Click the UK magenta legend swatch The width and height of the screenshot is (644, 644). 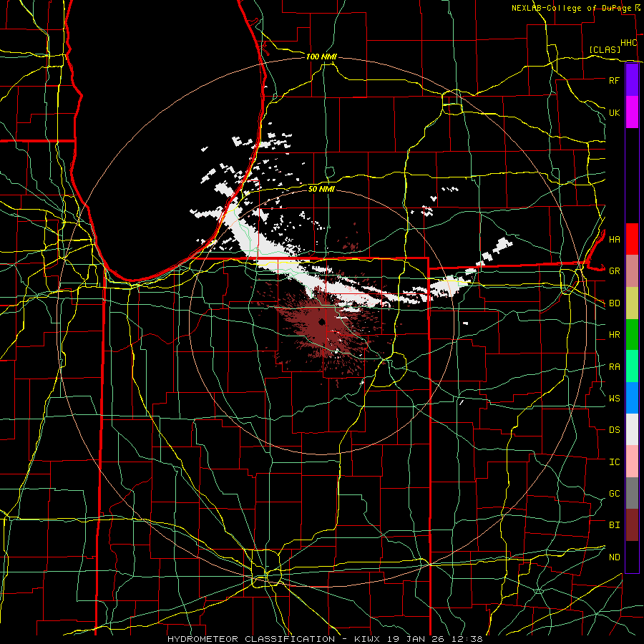(x=632, y=112)
